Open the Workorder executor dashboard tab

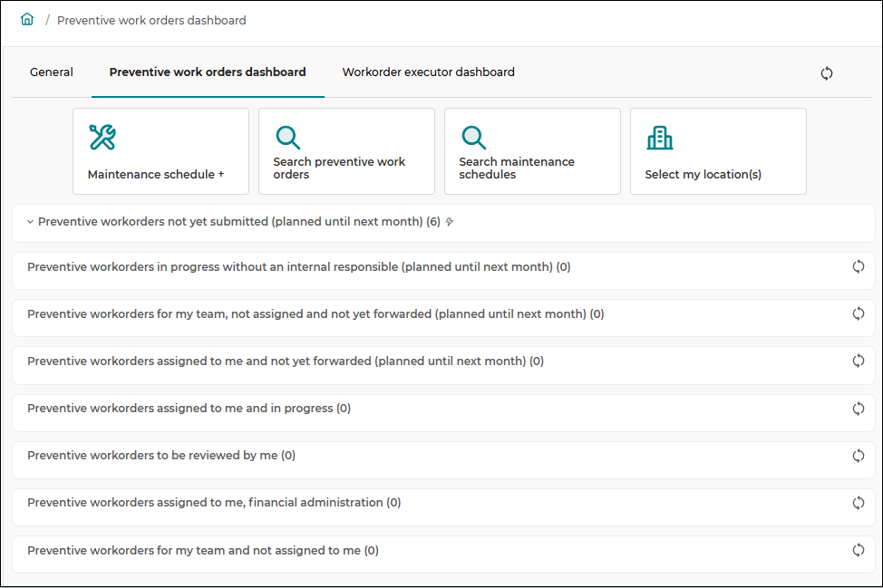(x=429, y=72)
